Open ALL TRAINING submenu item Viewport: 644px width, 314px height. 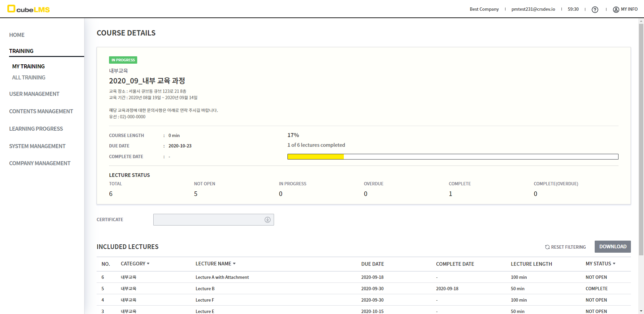29,77
